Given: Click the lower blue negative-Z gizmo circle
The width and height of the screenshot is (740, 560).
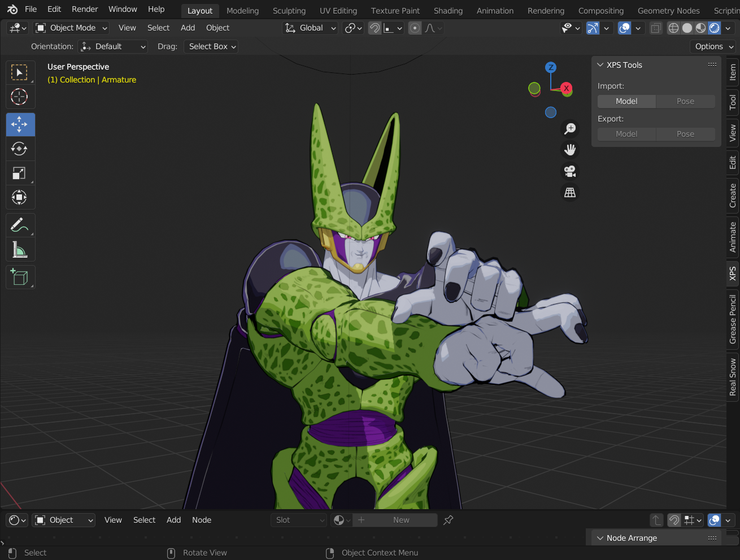Looking at the screenshot, I should 551,112.
